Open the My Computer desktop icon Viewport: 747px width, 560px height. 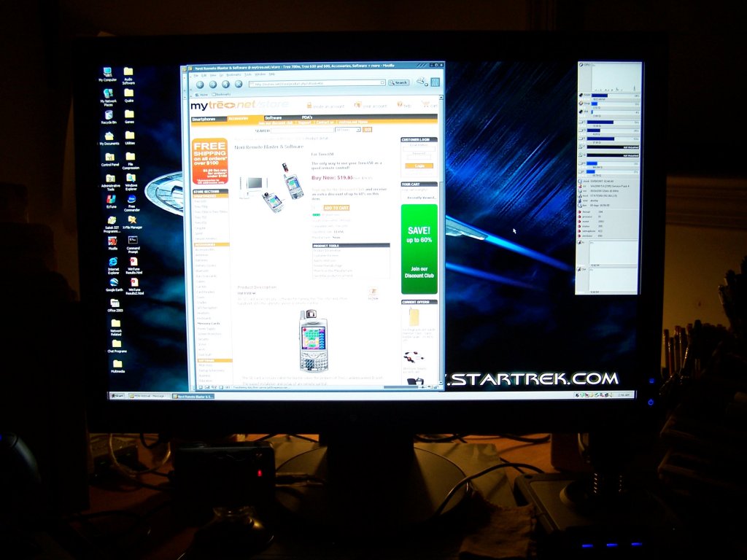coord(108,74)
